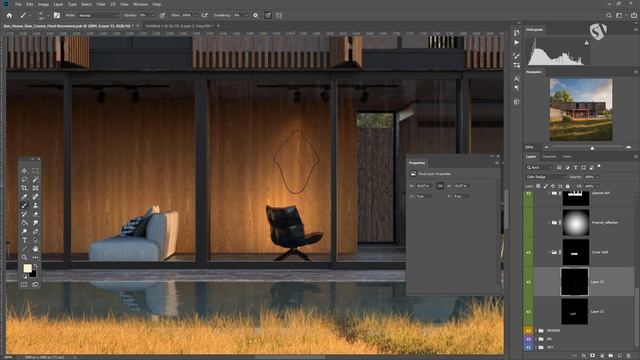This screenshot has width=640, height=360.
Task: Open brush settings panel icon in options bar
Action: (x=57, y=15)
